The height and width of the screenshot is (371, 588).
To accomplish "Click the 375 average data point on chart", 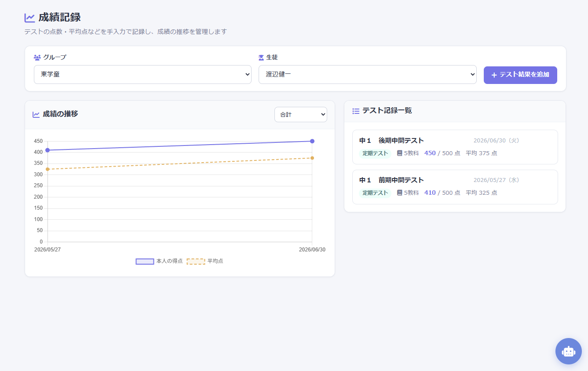I will pos(312,158).
